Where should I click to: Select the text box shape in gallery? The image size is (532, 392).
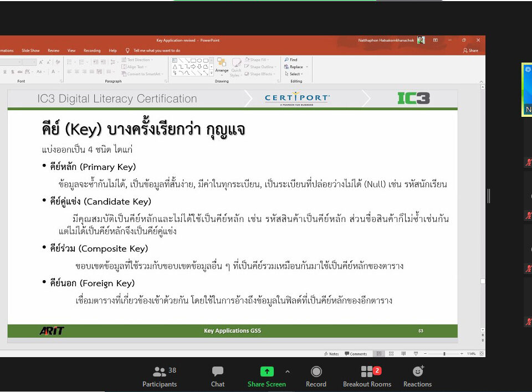coord(175,60)
